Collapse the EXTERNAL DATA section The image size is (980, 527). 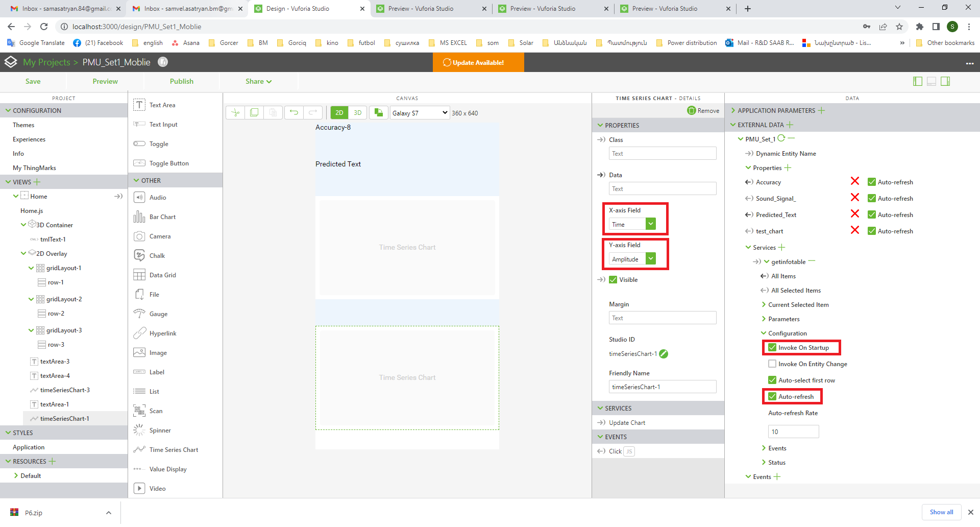coord(733,125)
